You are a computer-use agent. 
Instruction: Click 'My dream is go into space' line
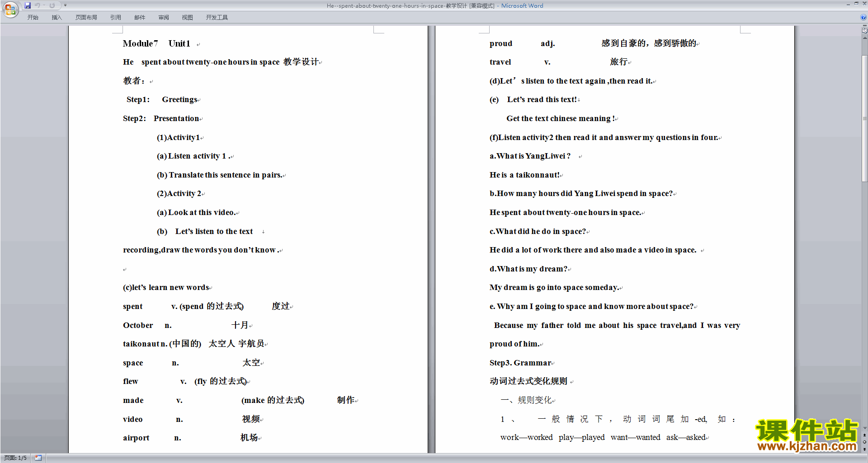[x=554, y=287]
